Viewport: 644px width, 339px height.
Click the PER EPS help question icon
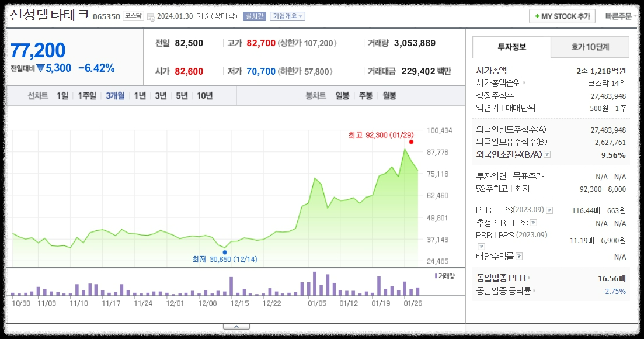(x=549, y=210)
